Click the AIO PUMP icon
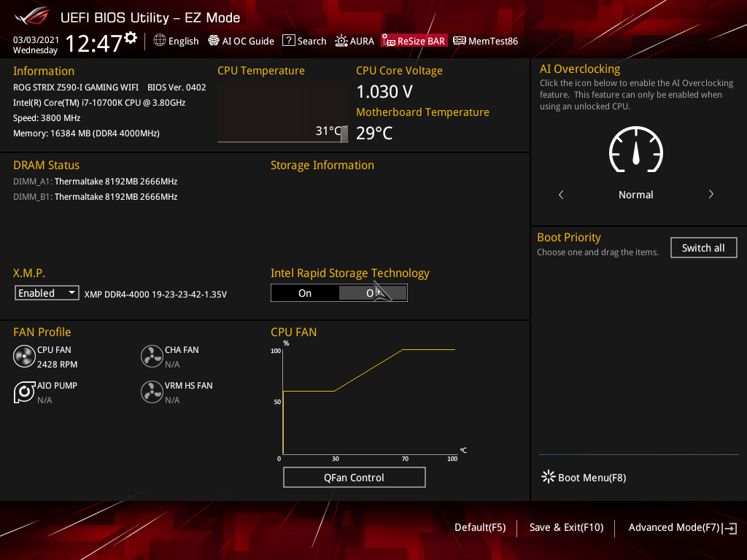 tap(24, 392)
